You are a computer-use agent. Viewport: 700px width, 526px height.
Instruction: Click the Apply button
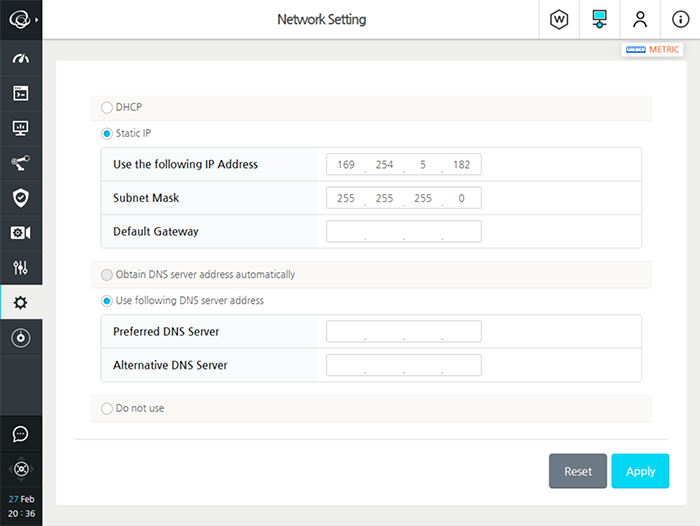[640, 471]
